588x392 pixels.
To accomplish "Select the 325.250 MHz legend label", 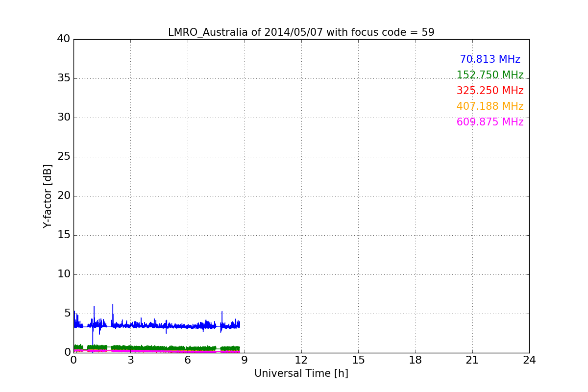I will click(x=490, y=91).
